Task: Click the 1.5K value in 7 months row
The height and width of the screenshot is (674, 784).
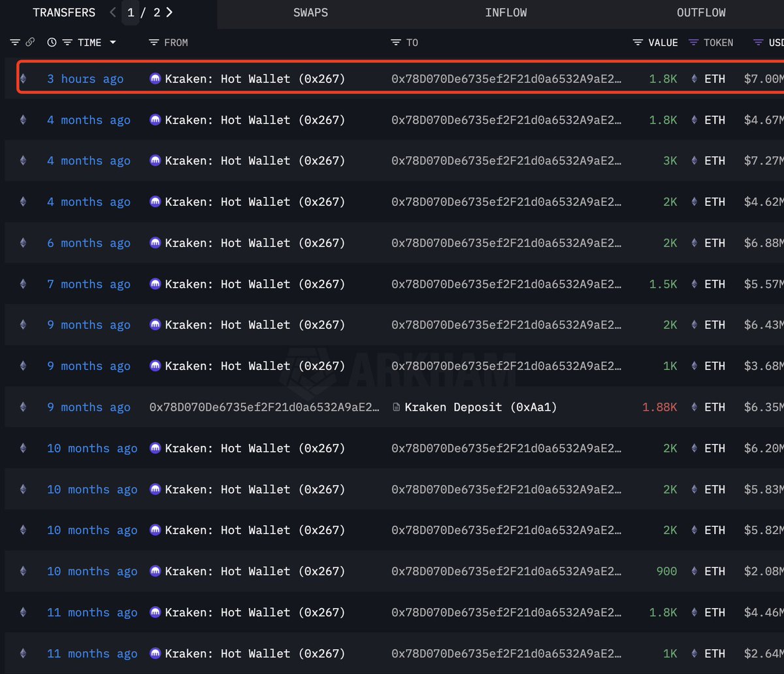Action: (663, 284)
